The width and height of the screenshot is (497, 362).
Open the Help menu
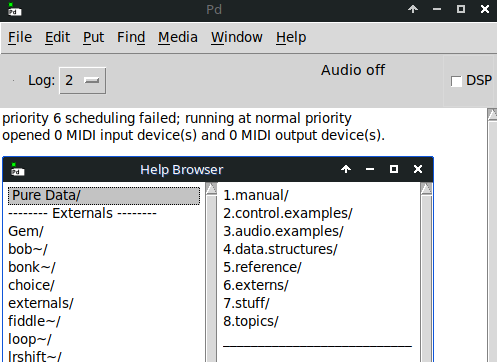291,37
